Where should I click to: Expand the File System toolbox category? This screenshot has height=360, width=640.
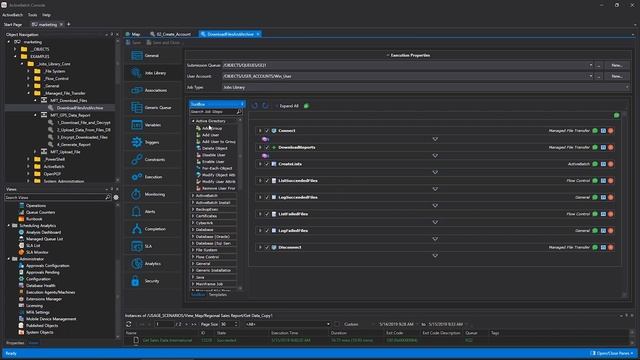click(x=193, y=250)
